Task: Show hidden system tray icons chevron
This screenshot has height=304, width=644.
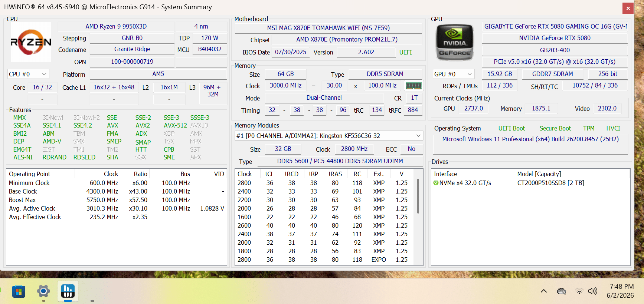Action: coord(544,291)
